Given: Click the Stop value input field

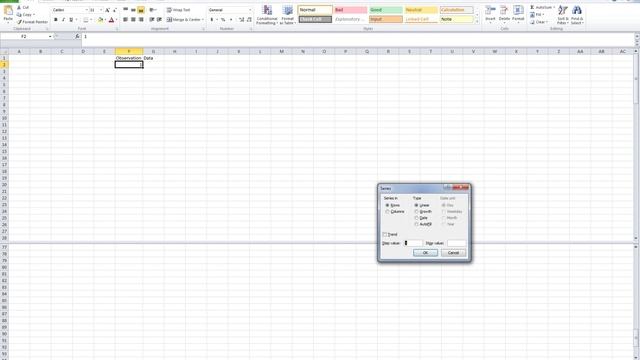Looking at the screenshot, I should (456, 243).
